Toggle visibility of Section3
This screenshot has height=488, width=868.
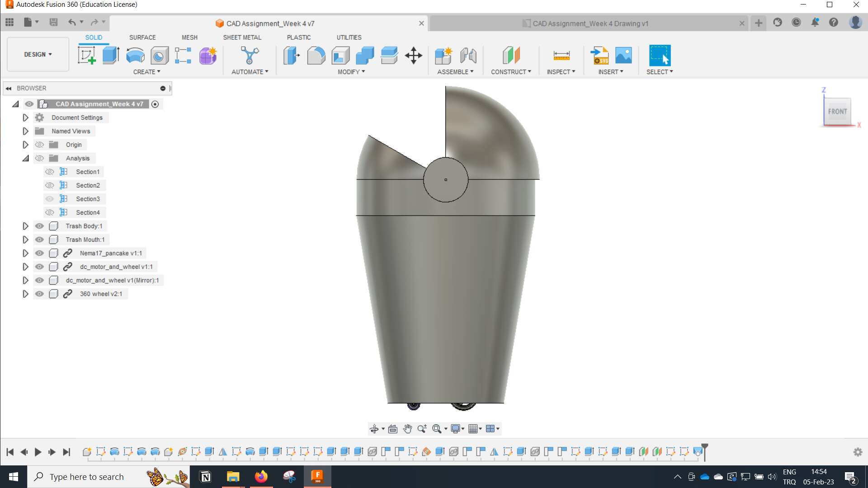click(x=50, y=199)
